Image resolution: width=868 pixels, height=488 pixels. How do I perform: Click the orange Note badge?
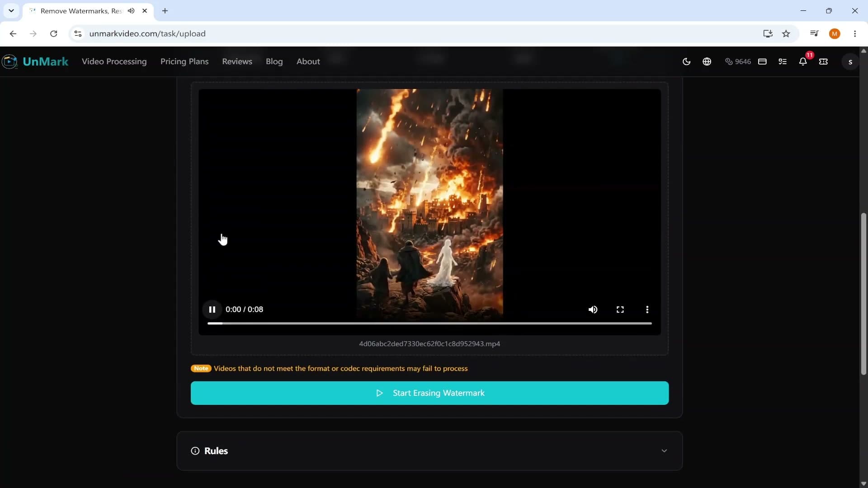[201, 369]
